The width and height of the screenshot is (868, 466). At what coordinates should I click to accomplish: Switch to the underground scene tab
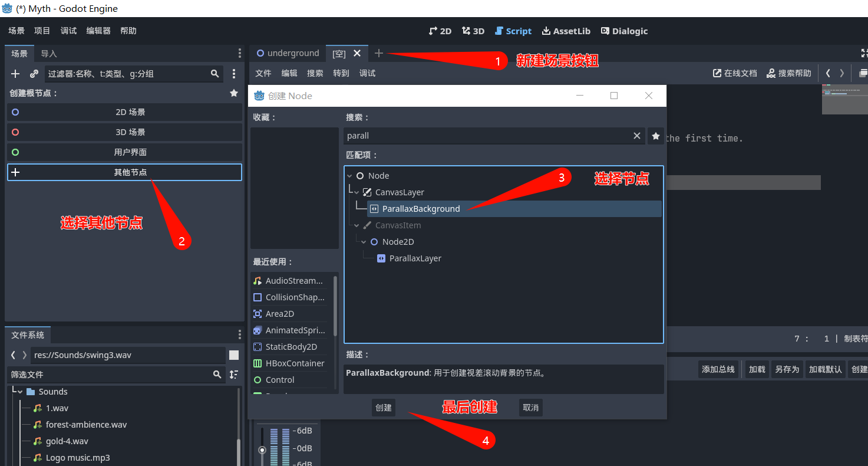tap(288, 53)
